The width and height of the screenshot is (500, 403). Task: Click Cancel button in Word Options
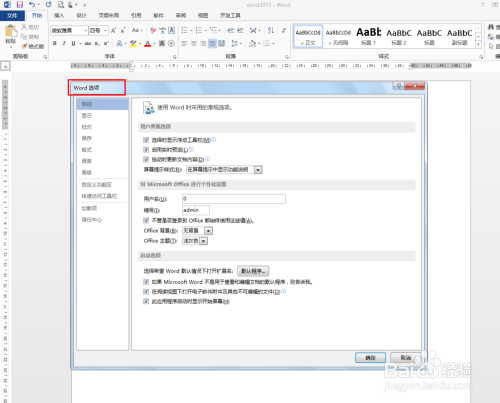pyautogui.click(x=405, y=358)
